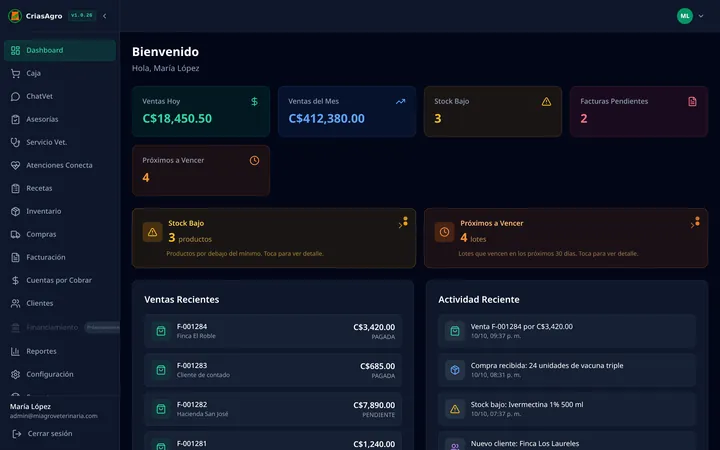The width and height of the screenshot is (720, 450).
Task: Expand Próximos a Vencer alert chevron
Action: [692, 225]
